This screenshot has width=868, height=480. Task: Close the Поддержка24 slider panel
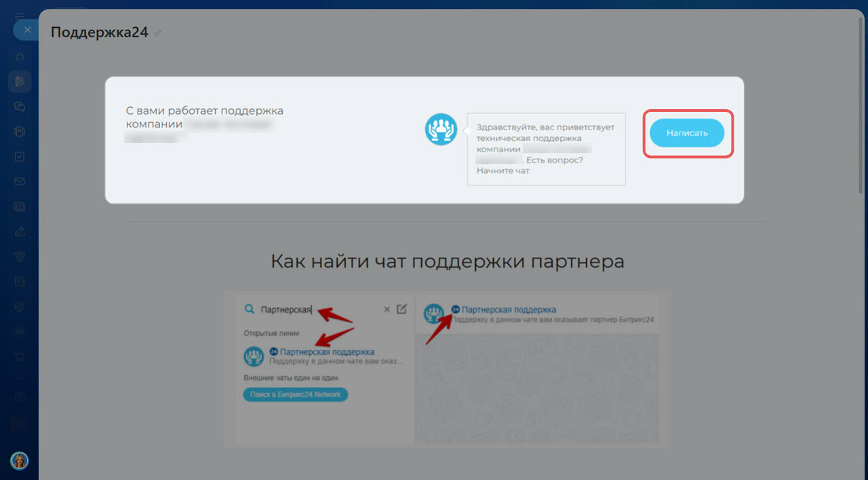[27, 31]
